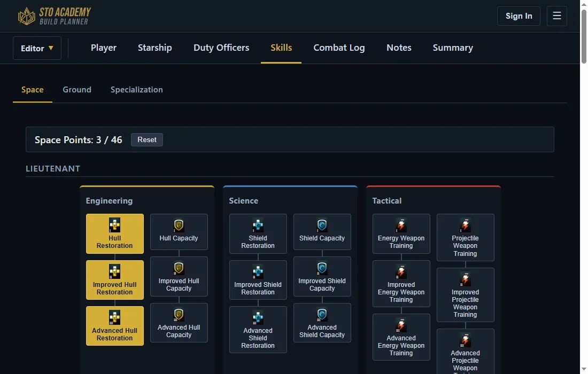Click the Improved Energy Weapon Training icon
Image resolution: width=588 pixels, height=374 pixels.
401,272
